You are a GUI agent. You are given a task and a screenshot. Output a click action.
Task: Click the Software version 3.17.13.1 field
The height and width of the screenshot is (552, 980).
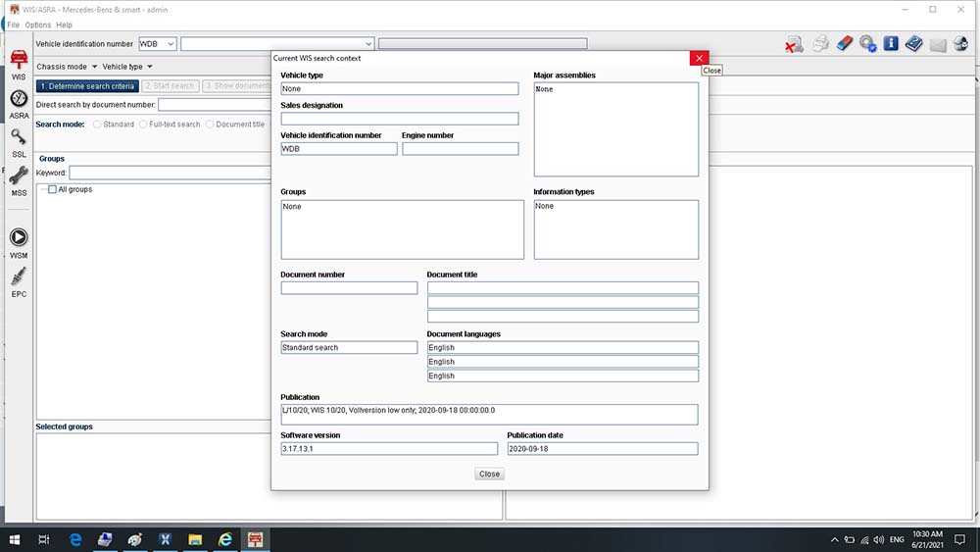pyautogui.click(x=389, y=449)
